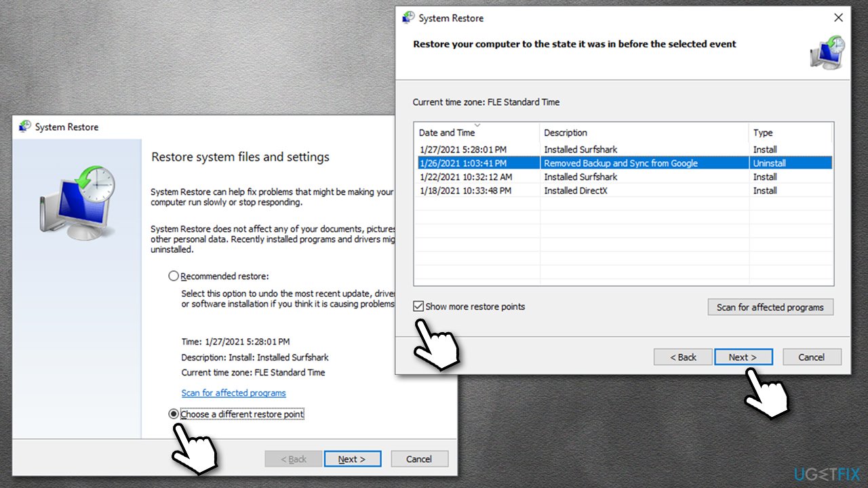
Task: Click the restore clock illustration in the right window
Action: [x=826, y=53]
